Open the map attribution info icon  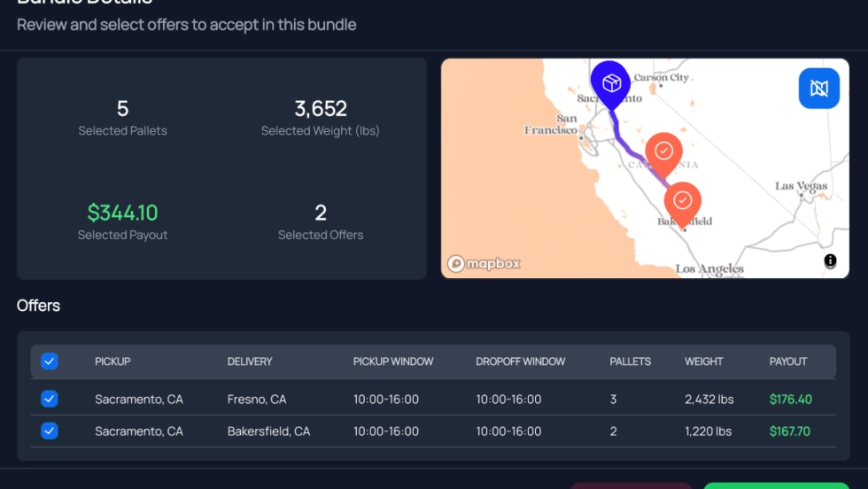830,260
